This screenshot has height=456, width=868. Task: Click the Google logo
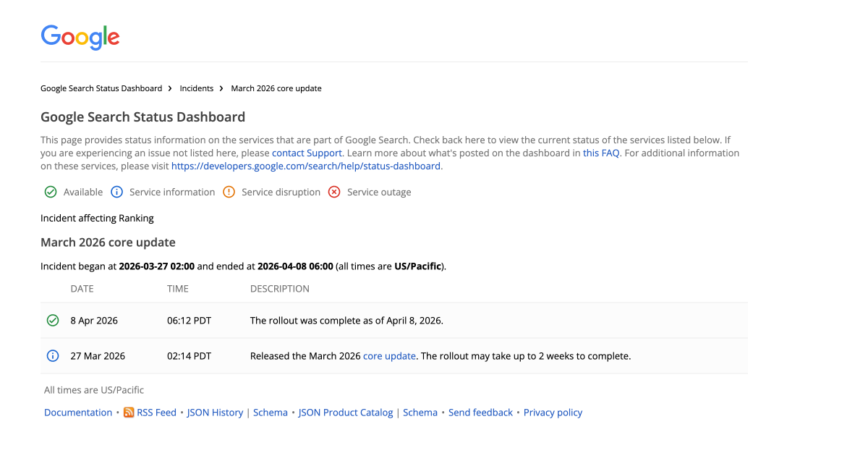[x=80, y=37]
